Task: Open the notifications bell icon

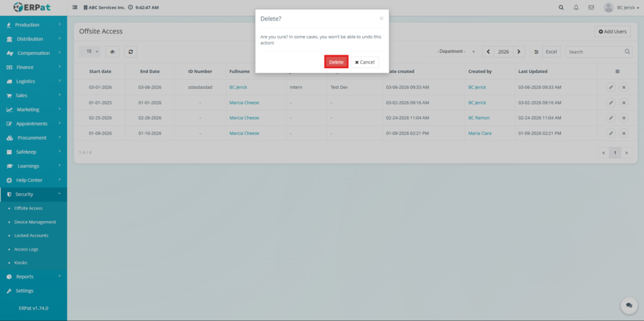Action: click(576, 8)
